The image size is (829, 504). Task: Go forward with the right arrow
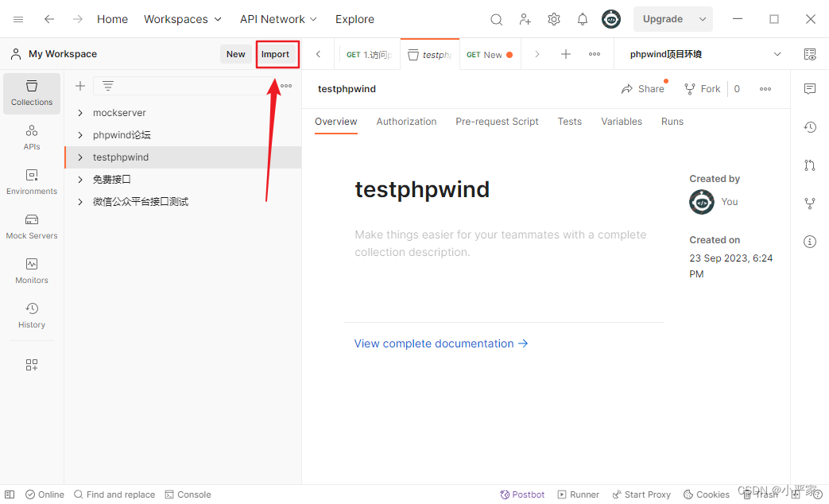(78, 19)
